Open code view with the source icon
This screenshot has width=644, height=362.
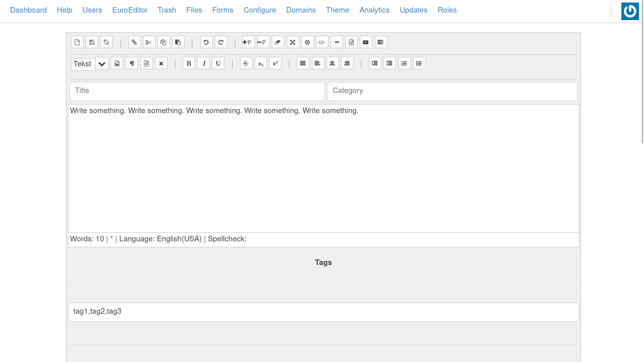[x=321, y=42]
